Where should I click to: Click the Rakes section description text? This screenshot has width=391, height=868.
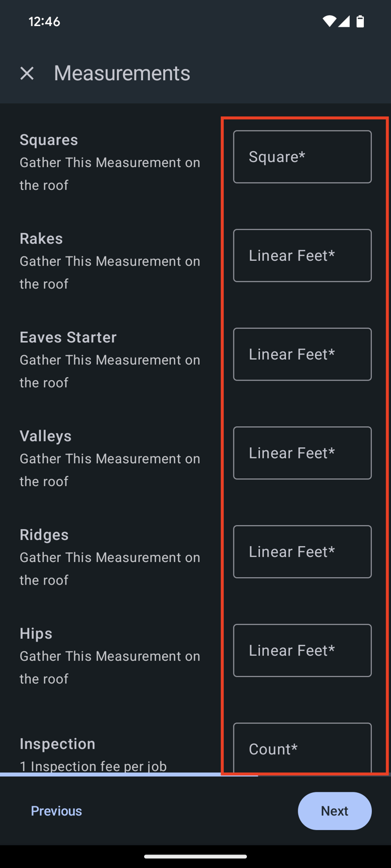[x=110, y=272]
